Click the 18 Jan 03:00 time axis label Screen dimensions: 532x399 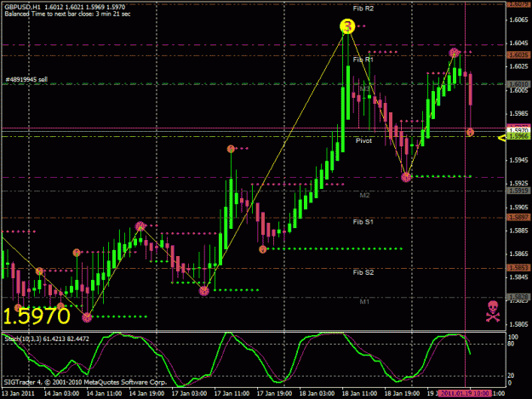tap(317, 393)
